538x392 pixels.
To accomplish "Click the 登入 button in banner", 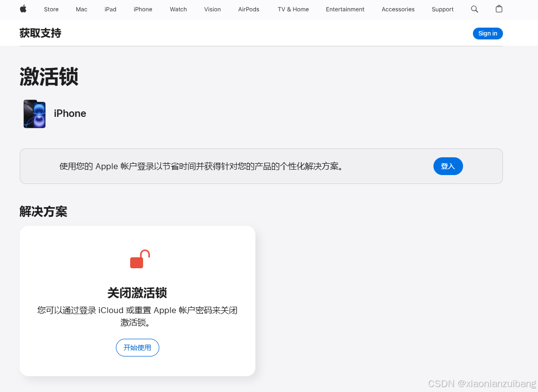I will click(448, 166).
